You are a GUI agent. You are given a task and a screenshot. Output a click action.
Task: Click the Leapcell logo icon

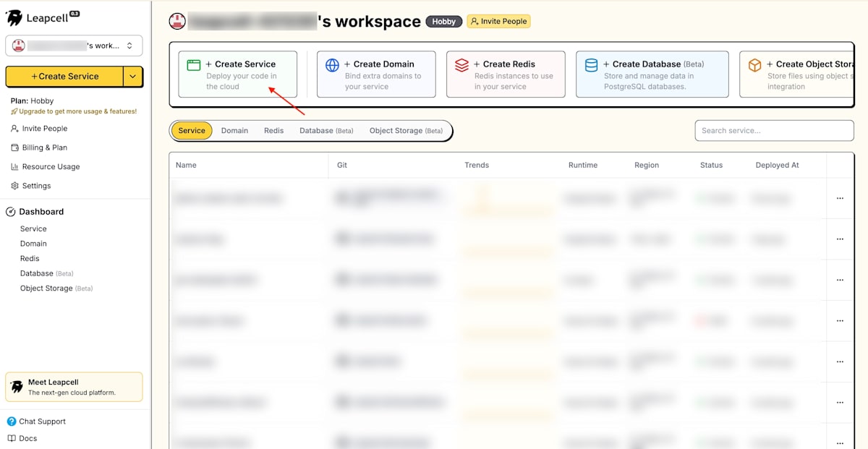(x=14, y=18)
